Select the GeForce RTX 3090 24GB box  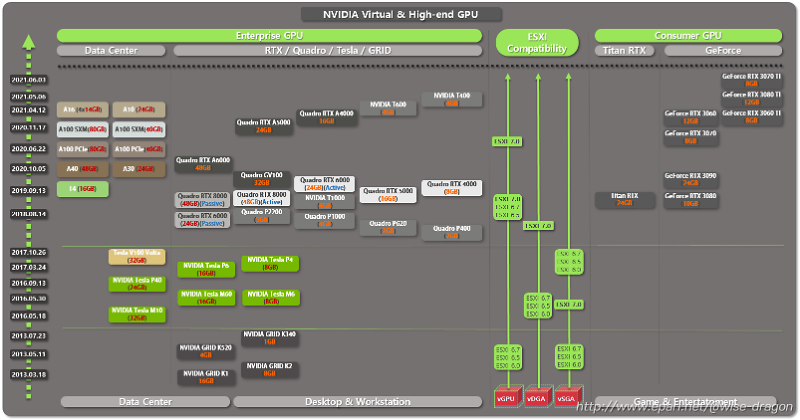[690, 179]
